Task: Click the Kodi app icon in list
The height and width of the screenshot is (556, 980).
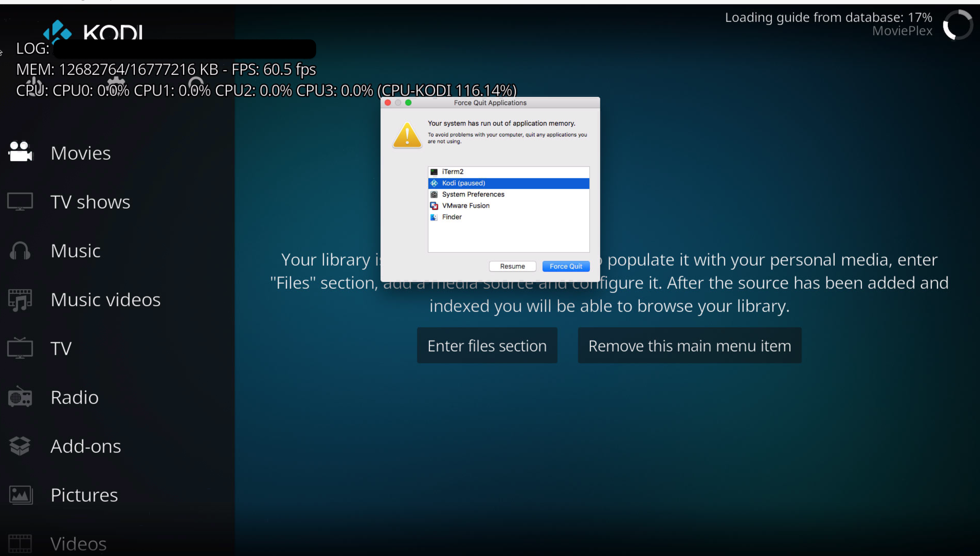Action: click(434, 183)
